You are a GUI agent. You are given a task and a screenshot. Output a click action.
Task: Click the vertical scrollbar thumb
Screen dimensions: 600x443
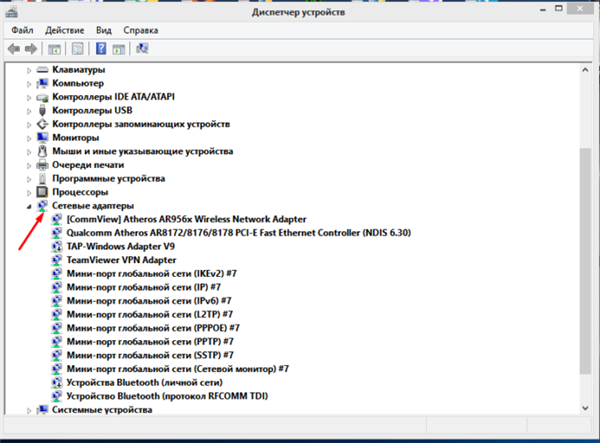click(x=585, y=261)
